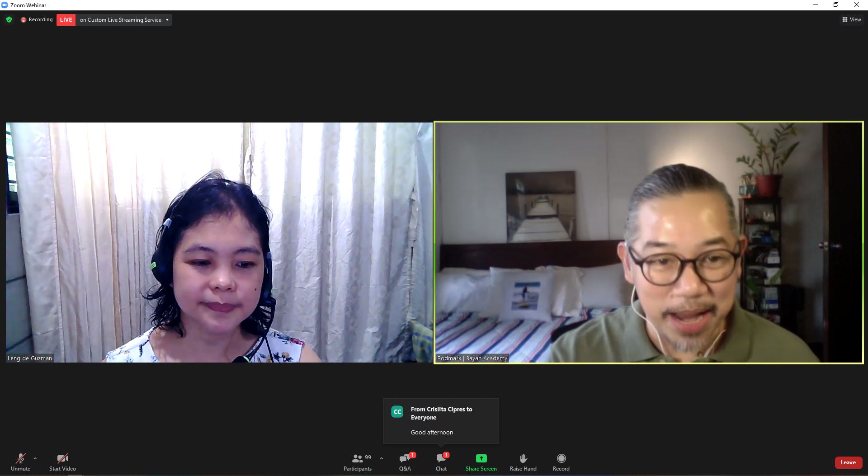Close the Zoom Webinar window

tap(857, 5)
